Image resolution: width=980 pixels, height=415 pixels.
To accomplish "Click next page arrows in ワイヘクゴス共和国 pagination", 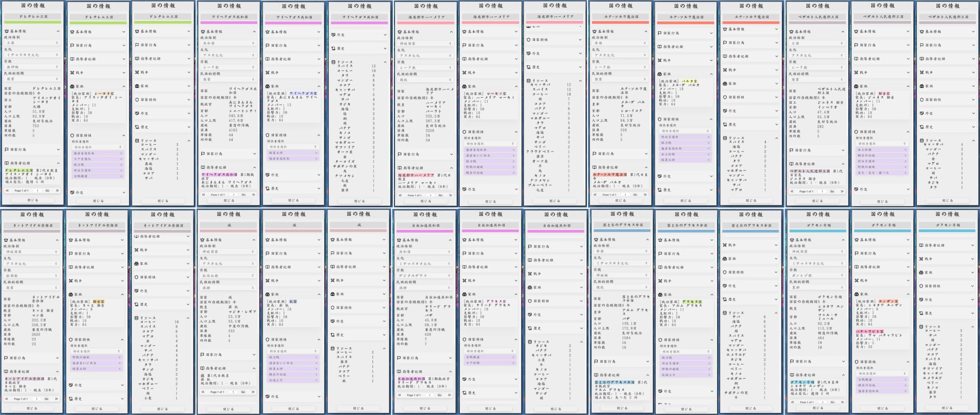I will click(x=253, y=195).
